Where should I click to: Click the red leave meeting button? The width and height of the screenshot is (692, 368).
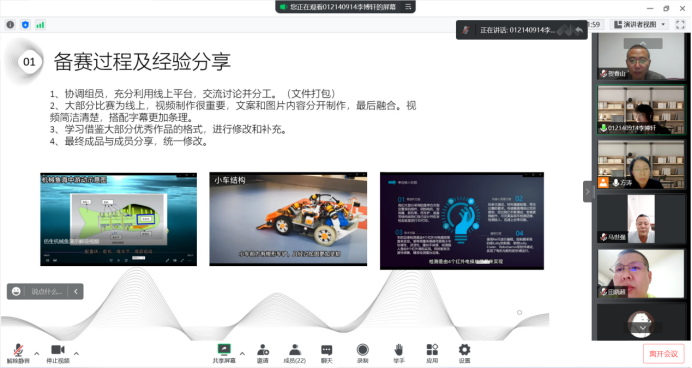(663, 354)
